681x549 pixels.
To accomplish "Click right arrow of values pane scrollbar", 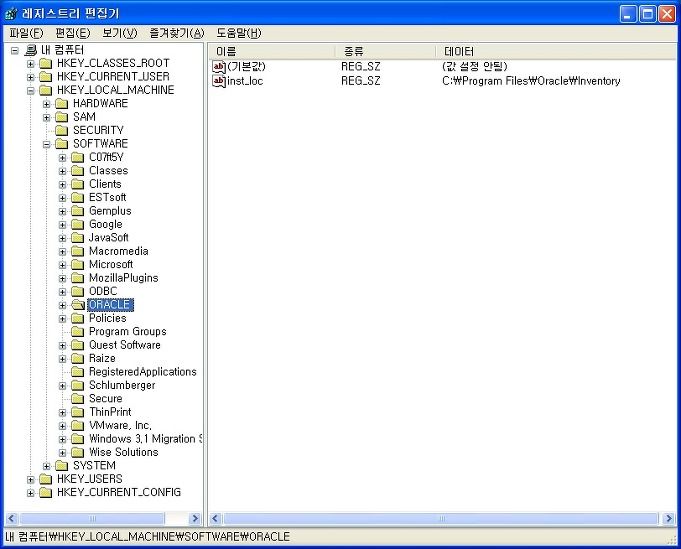I will click(669, 519).
